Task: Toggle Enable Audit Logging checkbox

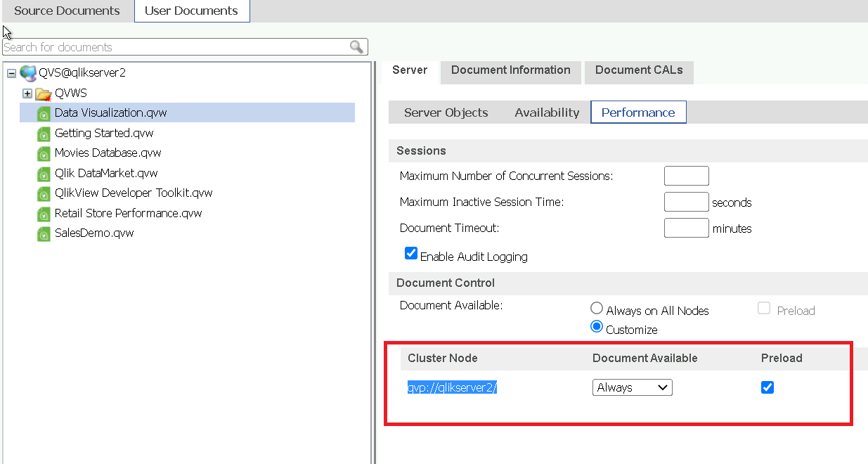Action: pyautogui.click(x=411, y=254)
